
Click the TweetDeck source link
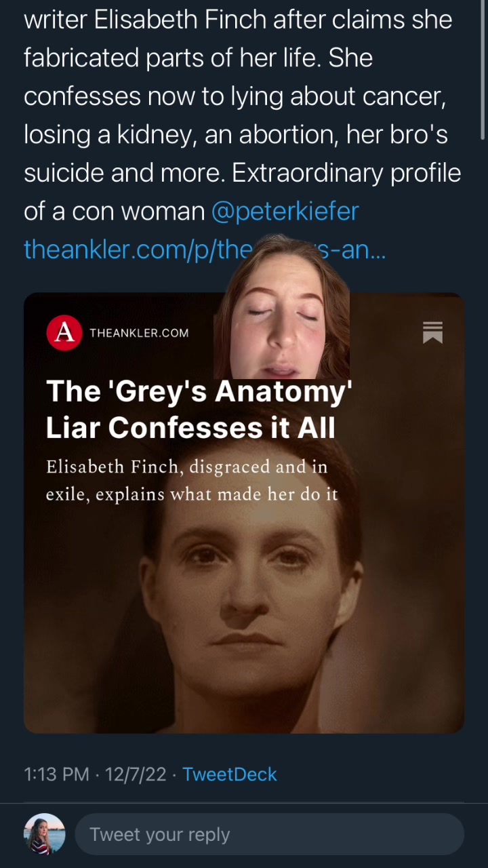(229, 774)
